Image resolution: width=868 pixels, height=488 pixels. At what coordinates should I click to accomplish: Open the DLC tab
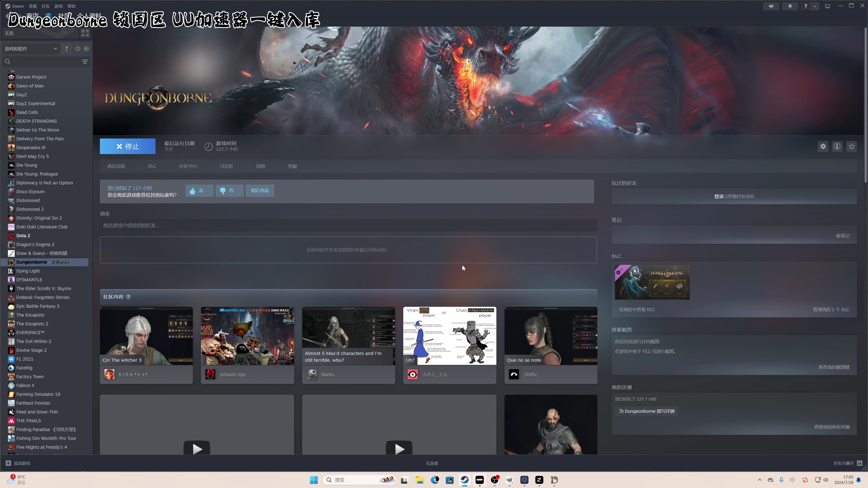(152, 166)
